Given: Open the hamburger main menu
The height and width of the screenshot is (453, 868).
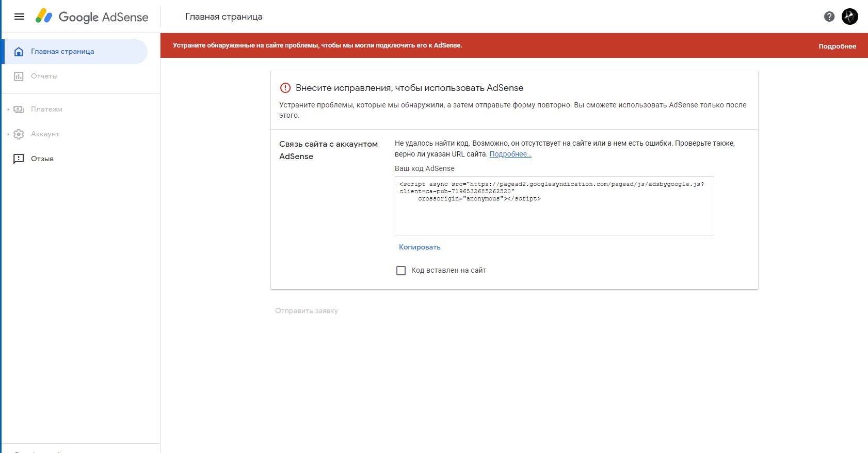Looking at the screenshot, I should coord(19,17).
